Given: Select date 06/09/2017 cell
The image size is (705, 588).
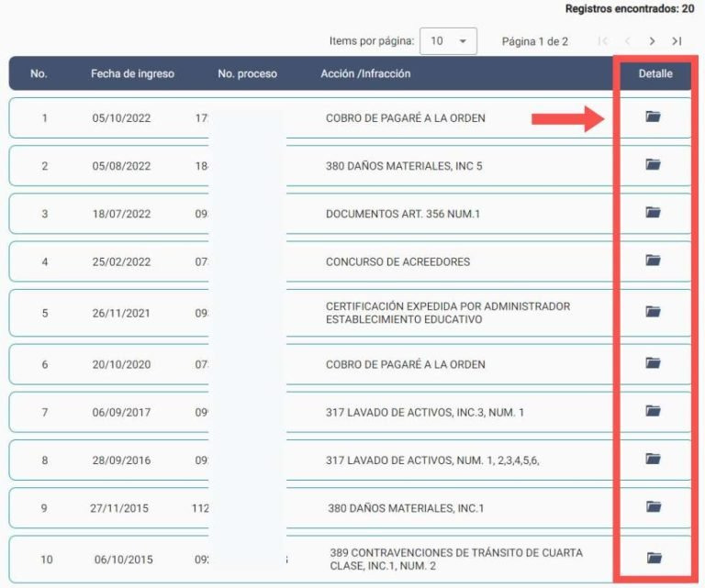Looking at the screenshot, I should pos(121,413).
